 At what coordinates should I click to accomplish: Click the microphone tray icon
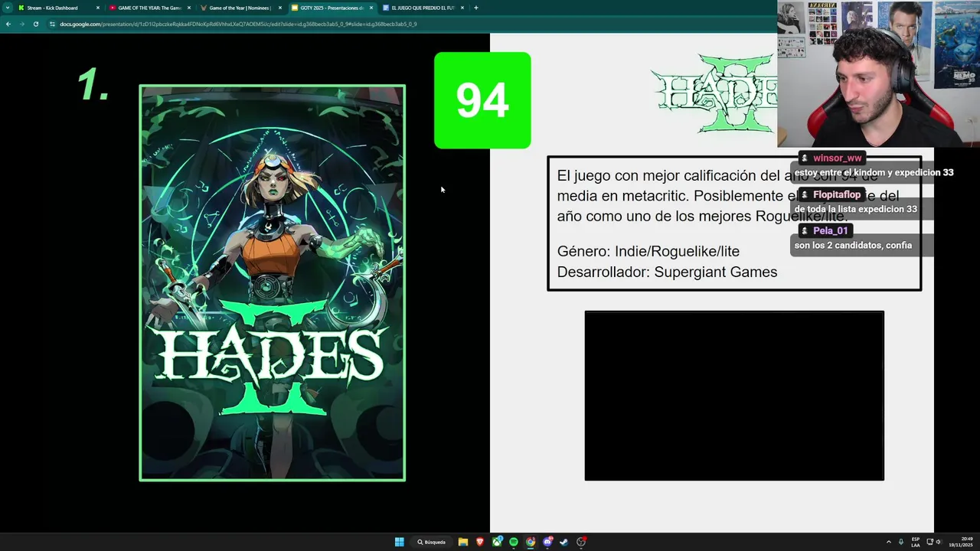pos(900,542)
